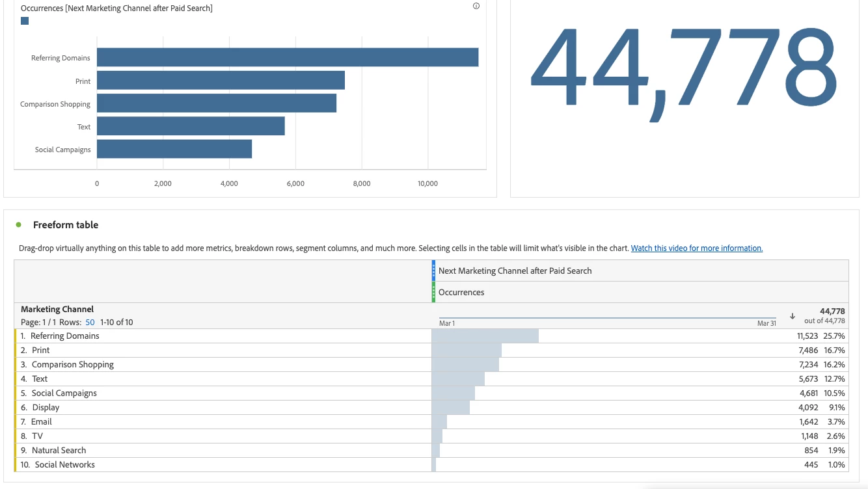868x489 pixels.
Task: Click the 7,486 occurrences cell
Action: point(640,350)
